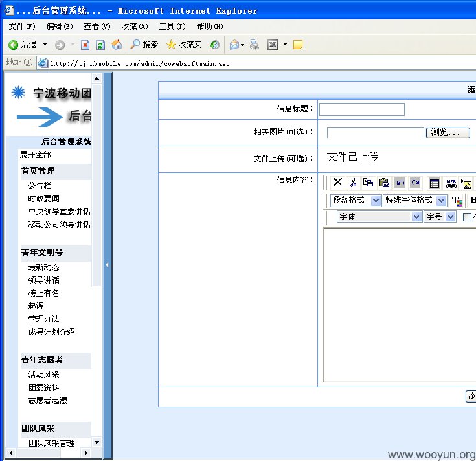
Task: Open 活动风采 in sidebar
Action: coord(44,374)
